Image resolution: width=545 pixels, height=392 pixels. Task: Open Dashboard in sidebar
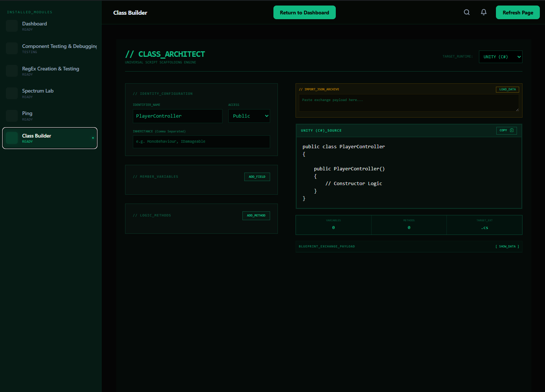50,26
